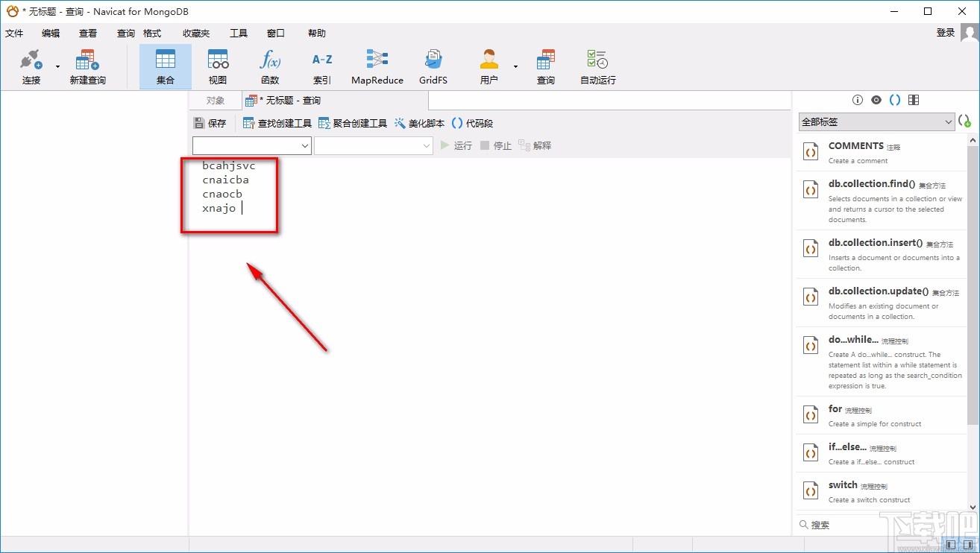The height and width of the screenshot is (553, 980).
Task: Toggle the info panel icon
Action: tap(858, 100)
